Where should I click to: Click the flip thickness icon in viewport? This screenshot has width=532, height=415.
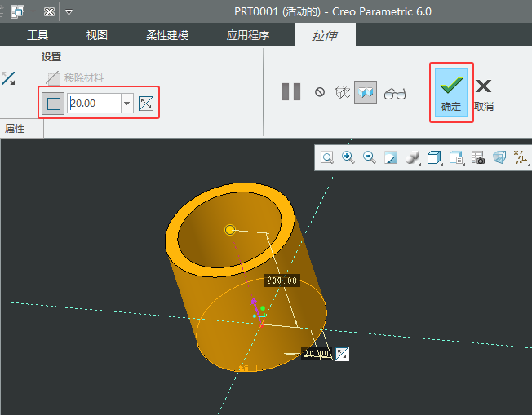(x=342, y=354)
